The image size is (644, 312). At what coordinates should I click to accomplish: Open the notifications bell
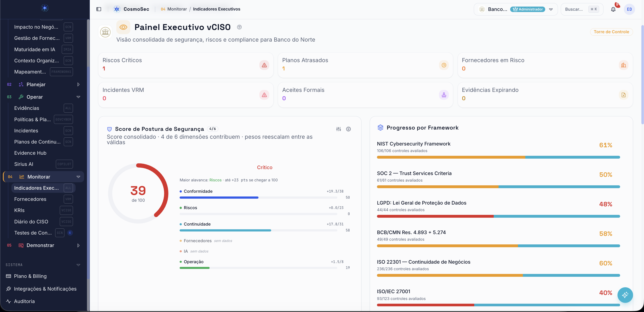[613, 9]
